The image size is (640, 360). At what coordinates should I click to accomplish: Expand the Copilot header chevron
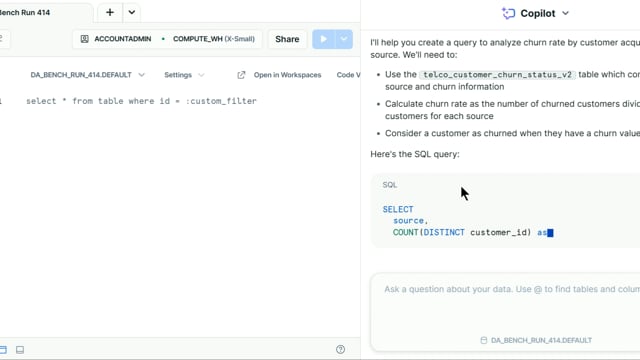tap(565, 13)
